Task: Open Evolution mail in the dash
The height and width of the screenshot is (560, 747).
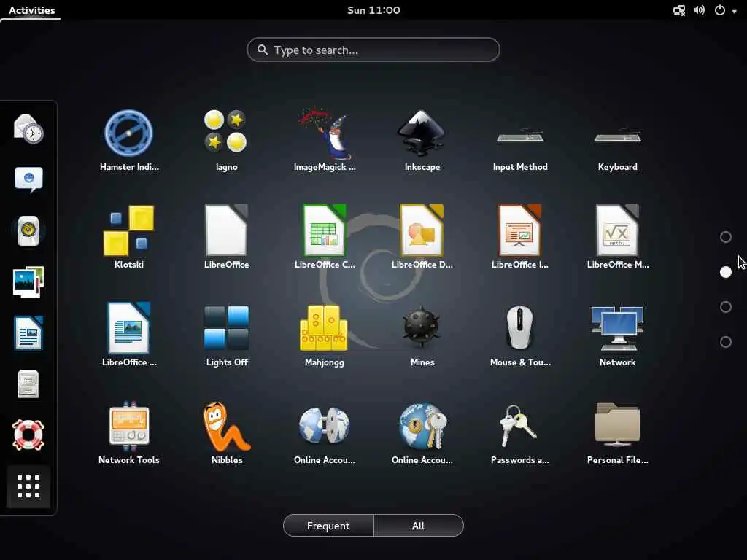Action: point(28,128)
